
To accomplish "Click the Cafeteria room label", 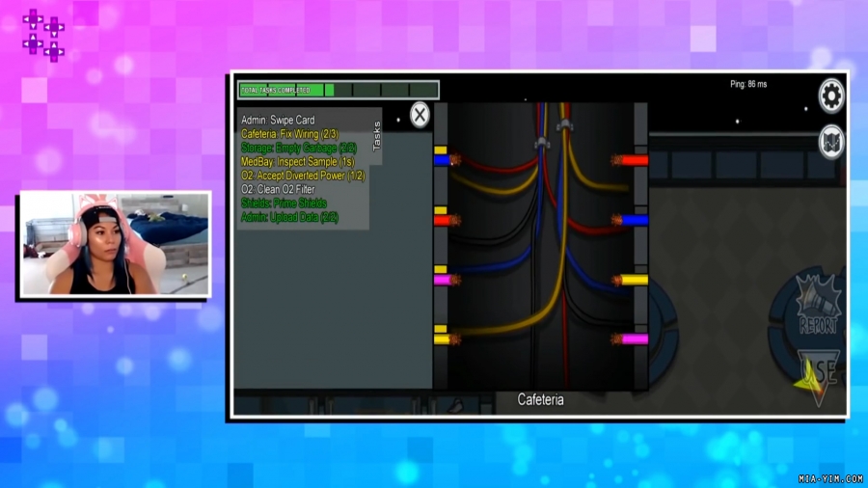I will click(540, 399).
